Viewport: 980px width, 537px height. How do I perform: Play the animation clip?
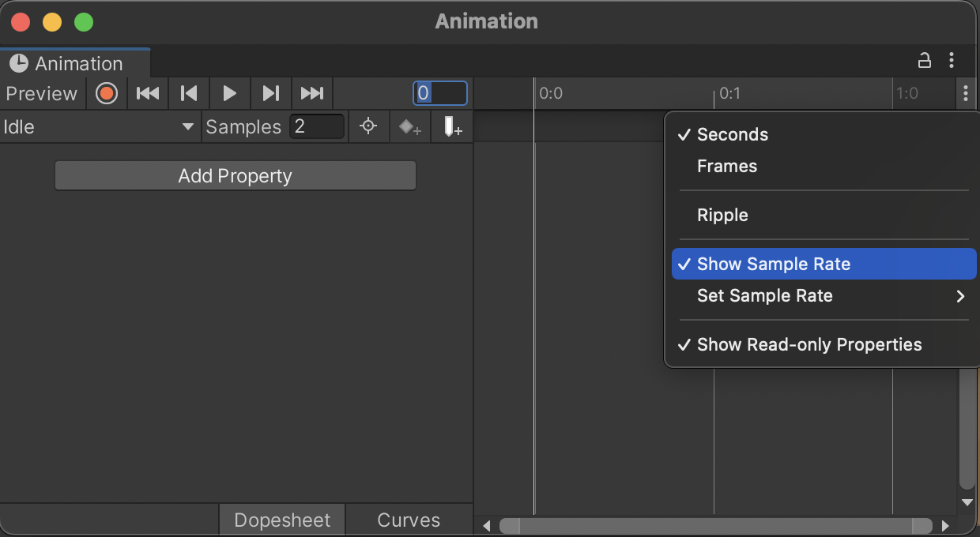[x=230, y=93]
